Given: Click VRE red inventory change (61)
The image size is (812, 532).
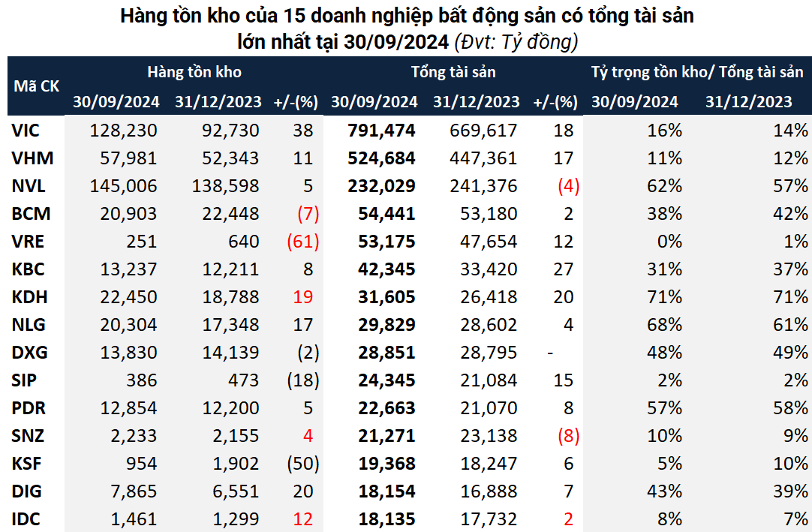Looking at the screenshot, I should point(303,242).
